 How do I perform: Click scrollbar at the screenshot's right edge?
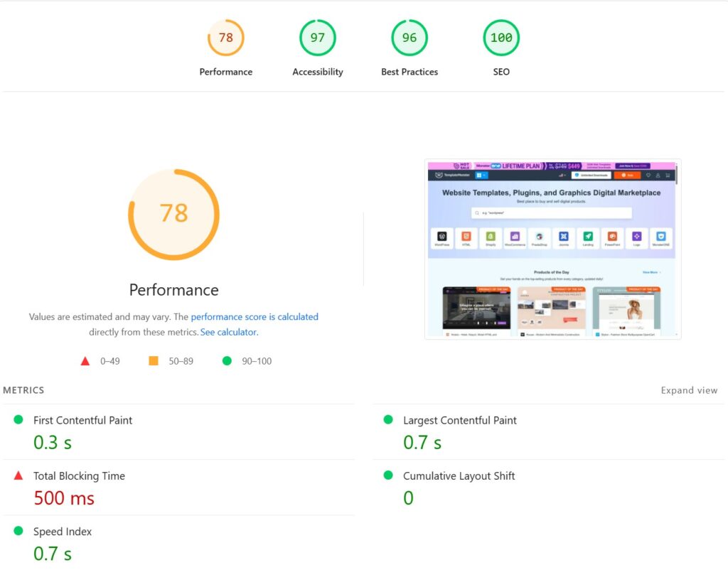(x=677, y=174)
